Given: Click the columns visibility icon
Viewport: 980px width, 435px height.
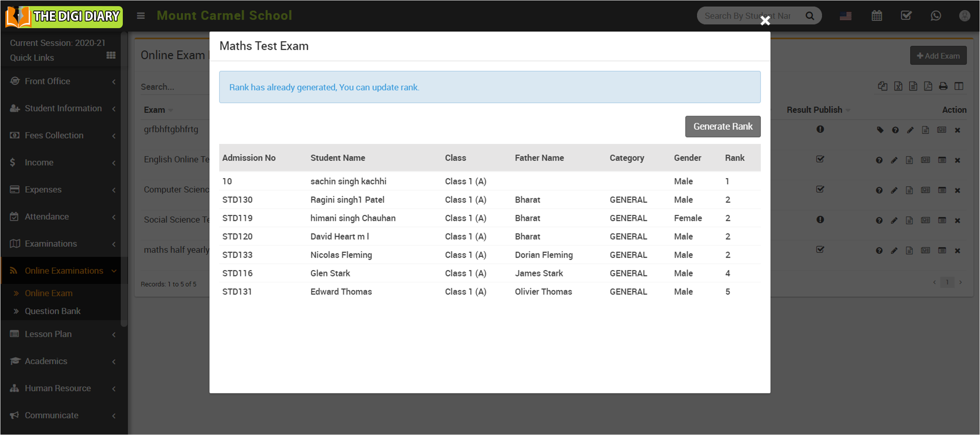Looking at the screenshot, I should pos(959,86).
